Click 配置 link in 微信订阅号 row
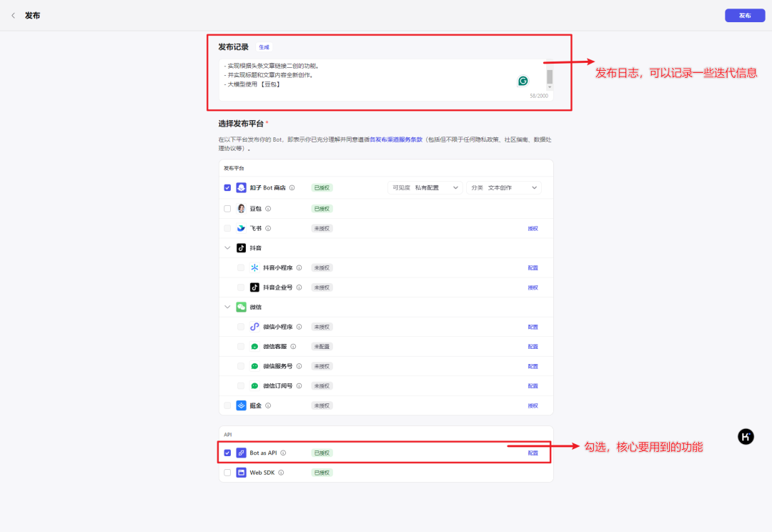This screenshot has width=772, height=532. click(533, 386)
